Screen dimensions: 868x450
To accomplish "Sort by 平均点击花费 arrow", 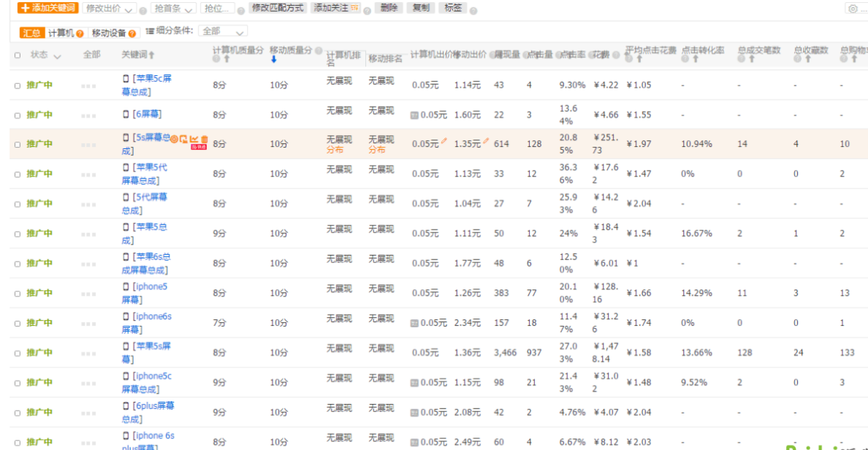I will pyautogui.click(x=639, y=58).
